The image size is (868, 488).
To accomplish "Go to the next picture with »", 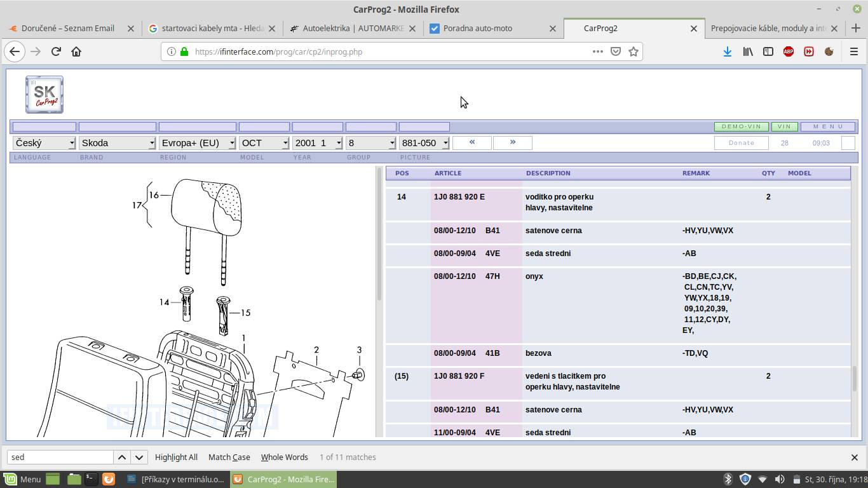I will 513,142.
